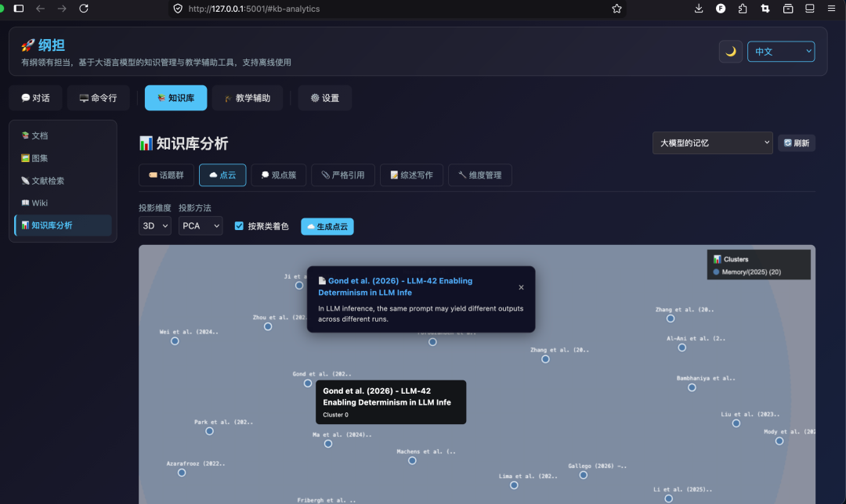Image resolution: width=846 pixels, height=504 pixels.
Task: Open the 教学辅助 tab
Action: (247, 98)
